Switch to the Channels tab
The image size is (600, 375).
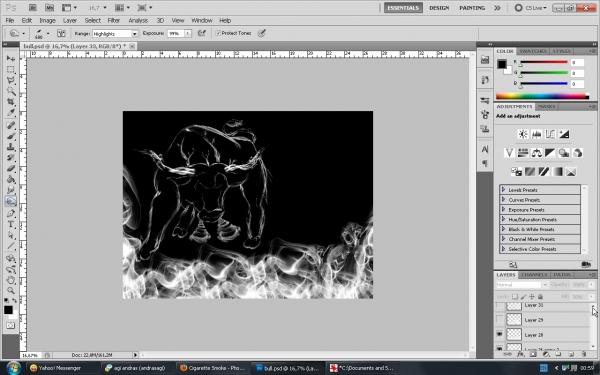[x=534, y=275]
